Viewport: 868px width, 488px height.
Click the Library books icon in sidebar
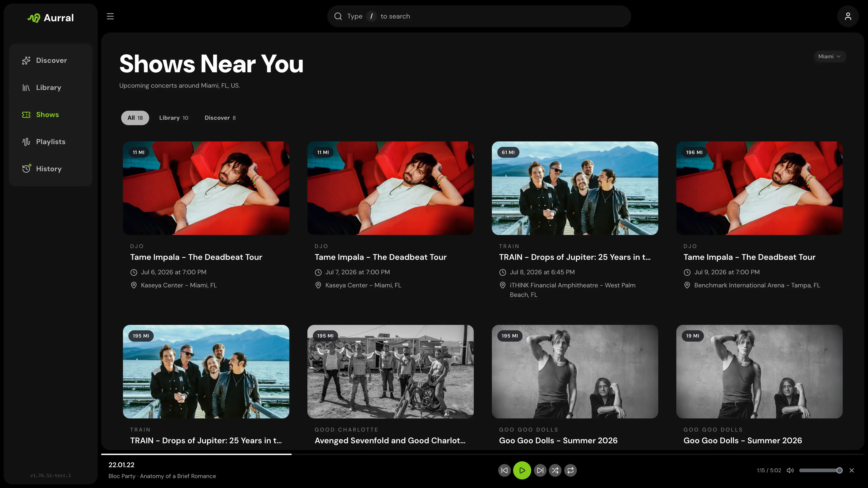[x=26, y=88]
